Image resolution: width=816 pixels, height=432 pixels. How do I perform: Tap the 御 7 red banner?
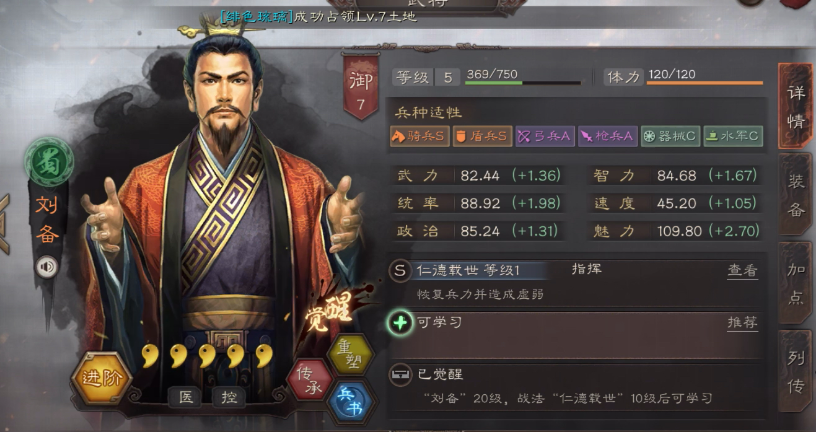(361, 85)
